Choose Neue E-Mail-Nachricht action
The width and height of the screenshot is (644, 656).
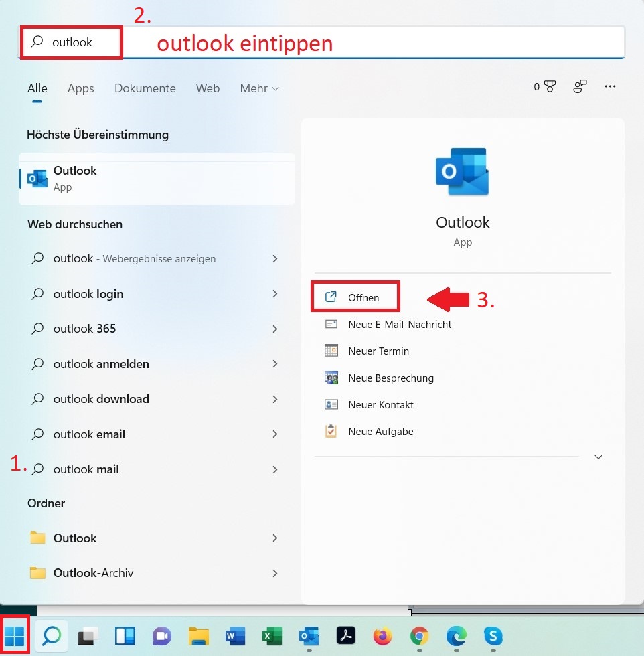pos(400,324)
